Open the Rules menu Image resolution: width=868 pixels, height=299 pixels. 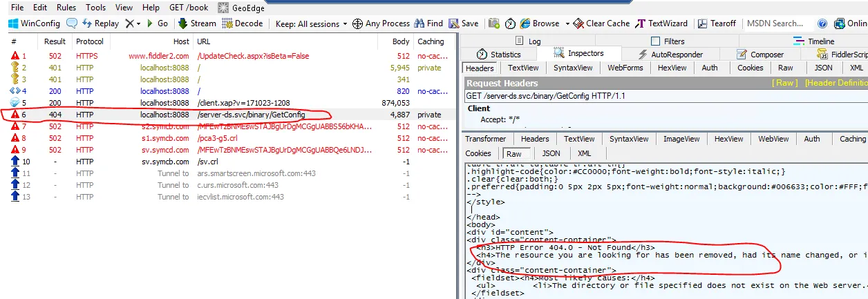66,8
